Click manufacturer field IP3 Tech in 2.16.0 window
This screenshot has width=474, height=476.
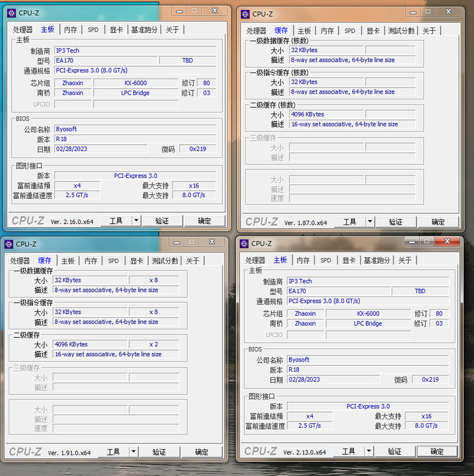135,51
